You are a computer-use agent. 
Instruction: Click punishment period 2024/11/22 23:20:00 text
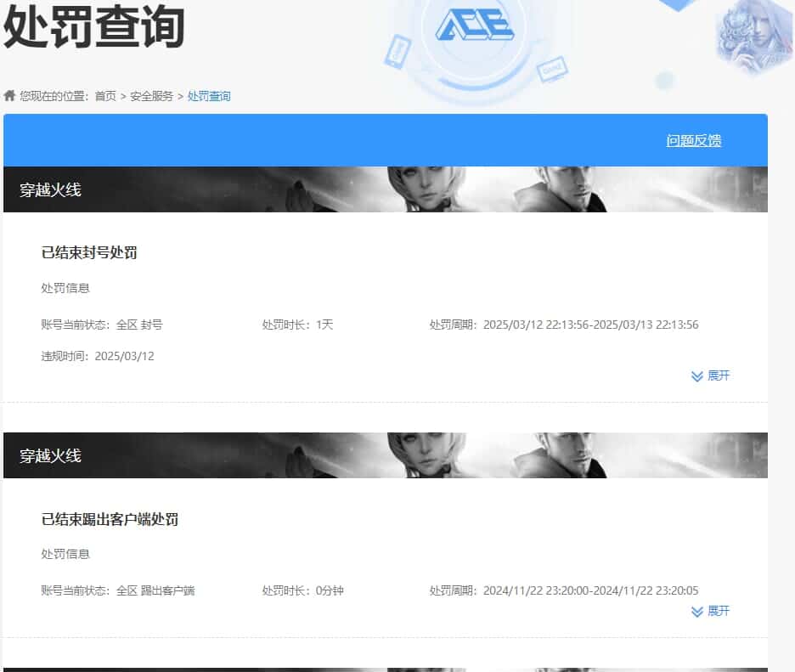click(x=564, y=590)
